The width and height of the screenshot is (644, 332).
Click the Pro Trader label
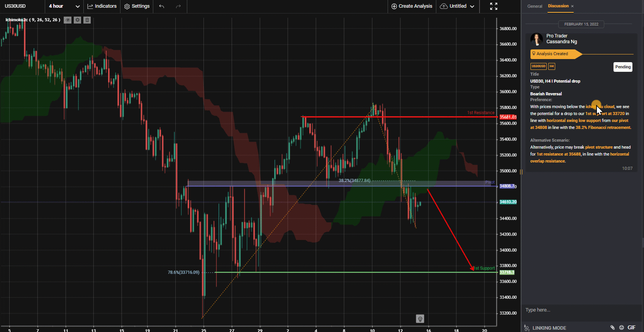pyautogui.click(x=557, y=36)
